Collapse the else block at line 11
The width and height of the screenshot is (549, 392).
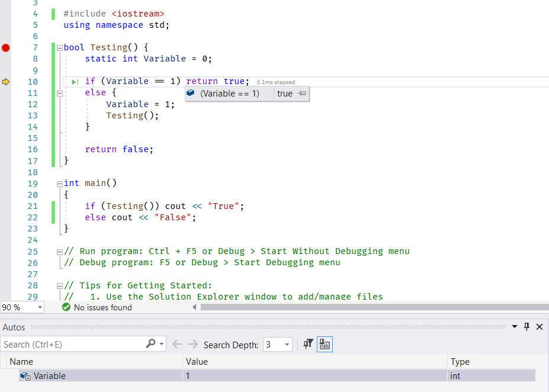pyautogui.click(x=60, y=94)
